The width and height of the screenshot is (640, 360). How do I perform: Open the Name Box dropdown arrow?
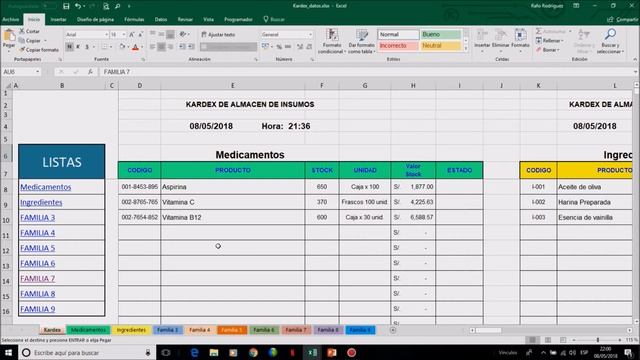click(38, 72)
